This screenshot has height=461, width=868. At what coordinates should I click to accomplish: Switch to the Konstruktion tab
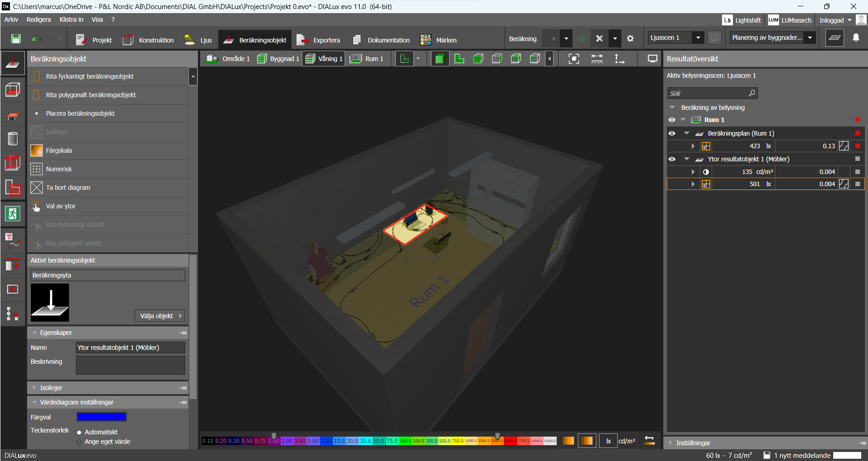148,40
